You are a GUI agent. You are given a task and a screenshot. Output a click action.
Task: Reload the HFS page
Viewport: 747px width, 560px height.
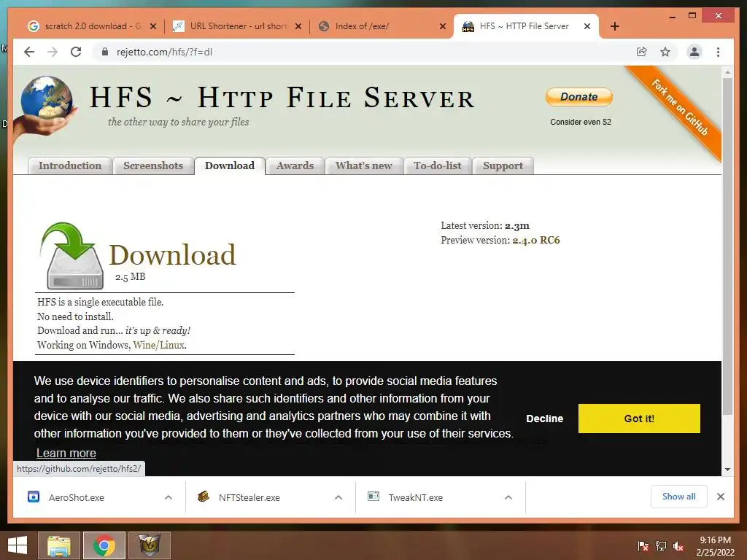(x=76, y=52)
